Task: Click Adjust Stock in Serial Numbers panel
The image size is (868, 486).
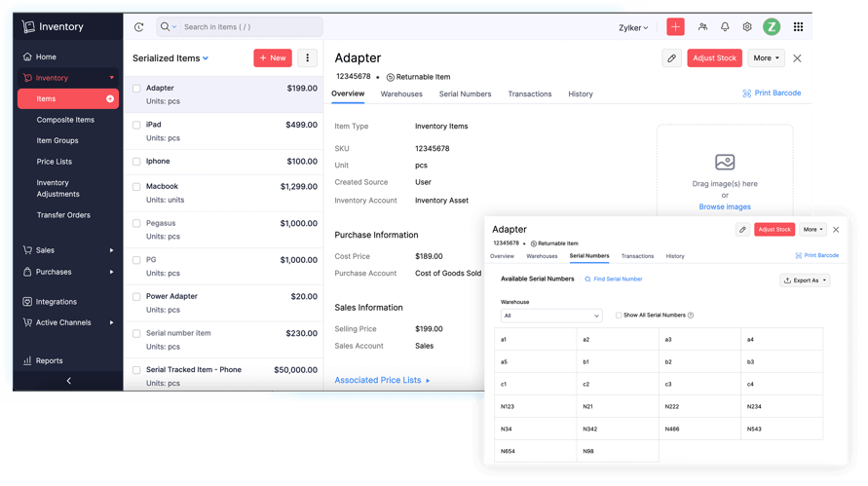Action: 774,229
